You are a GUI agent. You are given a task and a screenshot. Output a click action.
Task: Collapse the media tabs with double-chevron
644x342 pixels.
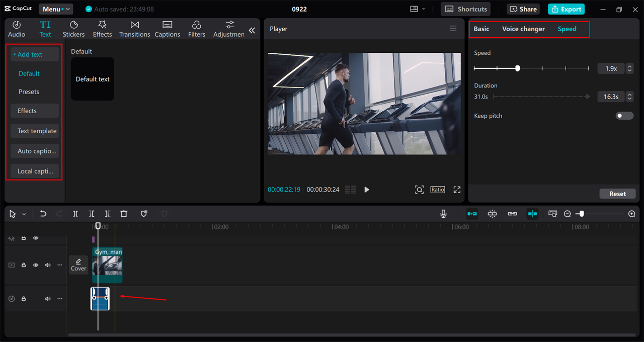point(252,30)
